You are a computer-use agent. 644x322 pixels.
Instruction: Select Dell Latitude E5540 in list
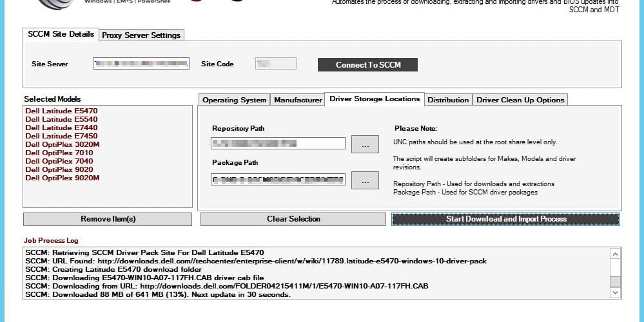pos(62,119)
